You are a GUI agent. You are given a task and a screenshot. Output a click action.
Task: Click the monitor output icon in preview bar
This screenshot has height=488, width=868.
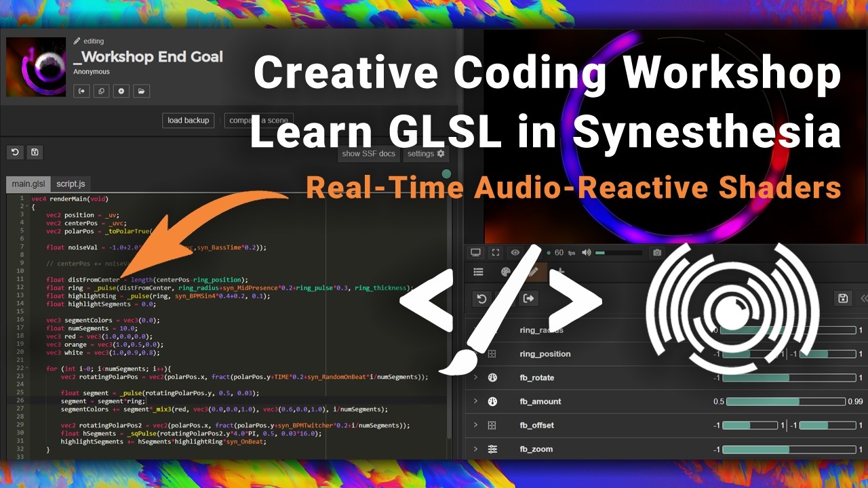coord(476,253)
